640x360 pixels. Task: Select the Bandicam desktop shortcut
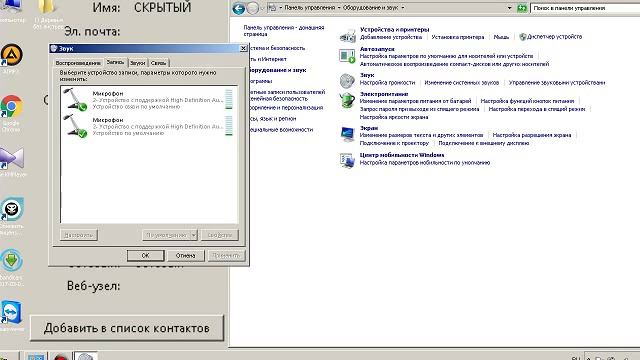11,267
